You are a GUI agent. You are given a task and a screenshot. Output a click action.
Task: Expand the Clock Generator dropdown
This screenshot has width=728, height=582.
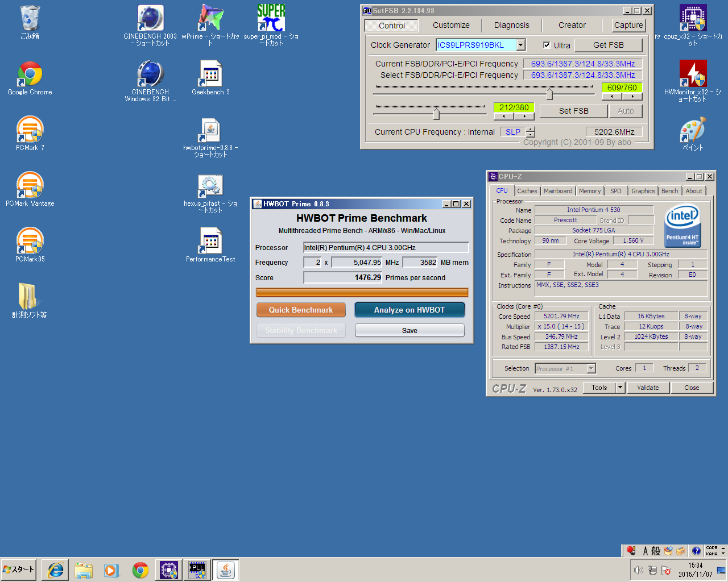(521, 45)
